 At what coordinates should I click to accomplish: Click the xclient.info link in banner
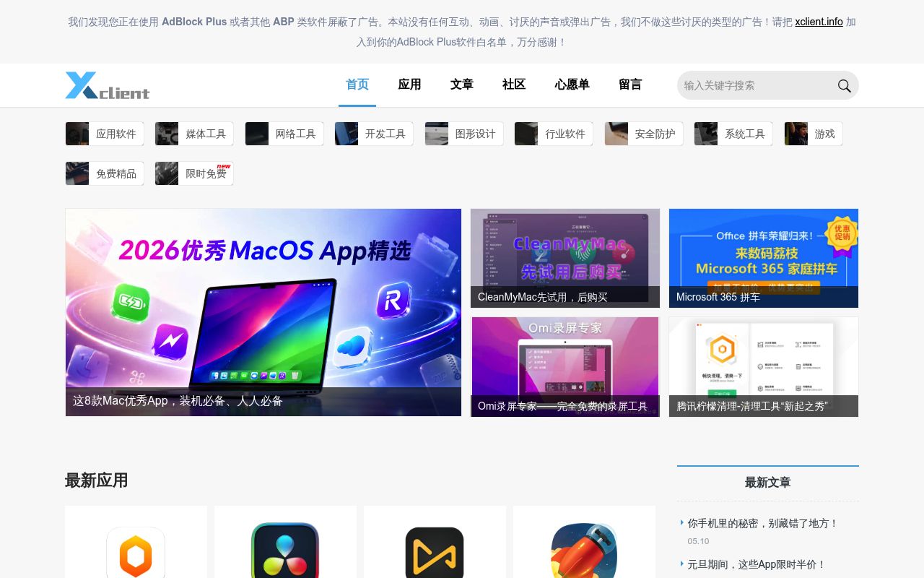pos(819,22)
